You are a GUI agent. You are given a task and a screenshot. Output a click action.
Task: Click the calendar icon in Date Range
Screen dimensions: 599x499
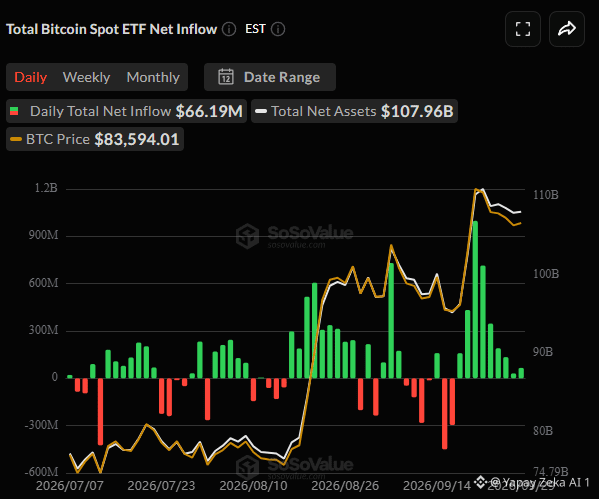226,77
